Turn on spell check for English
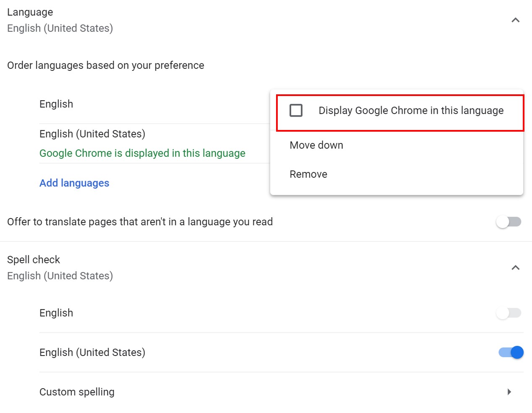 point(509,313)
